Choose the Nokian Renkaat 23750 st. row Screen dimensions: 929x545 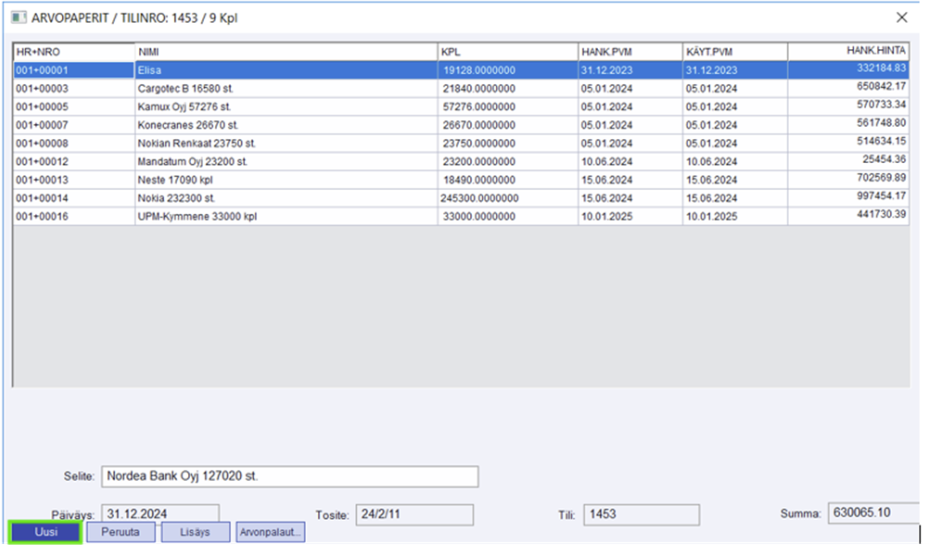pos(285,143)
